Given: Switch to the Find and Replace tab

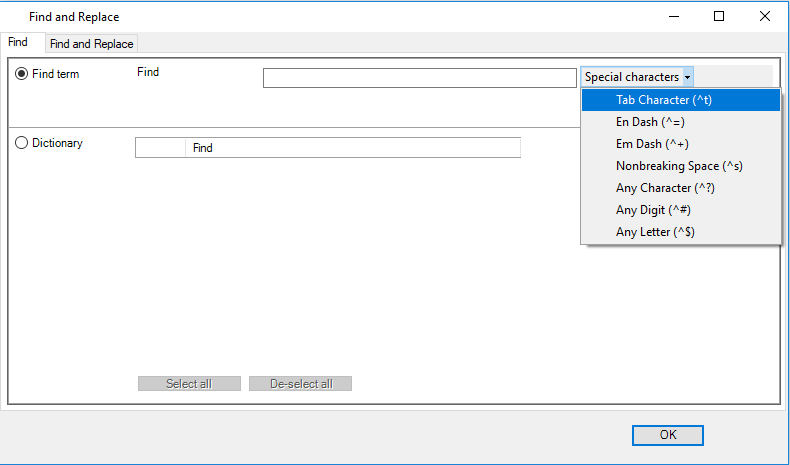Looking at the screenshot, I should (x=91, y=44).
